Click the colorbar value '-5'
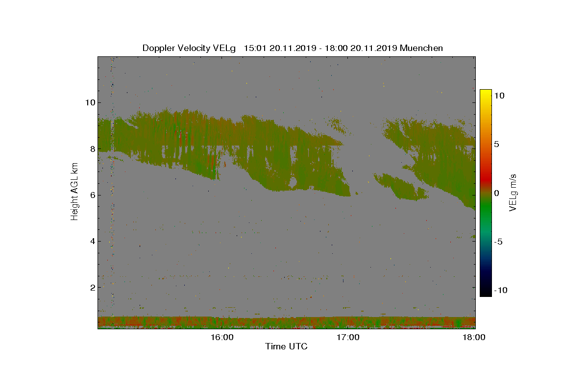Image resolution: width=588 pixels, height=392 pixels. click(498, 242)
